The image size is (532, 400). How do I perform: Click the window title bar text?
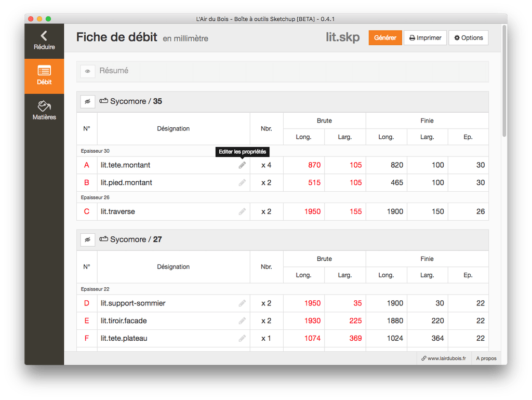[x=265, y=19]
